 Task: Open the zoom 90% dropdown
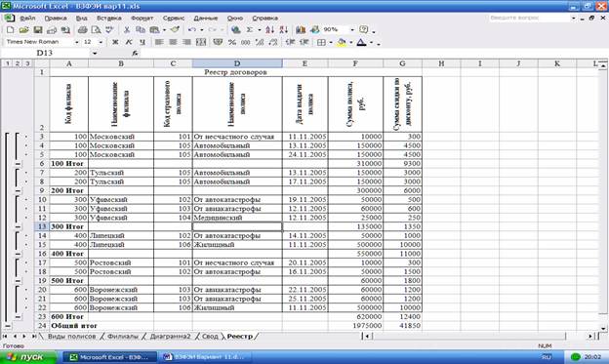[339, 30]
